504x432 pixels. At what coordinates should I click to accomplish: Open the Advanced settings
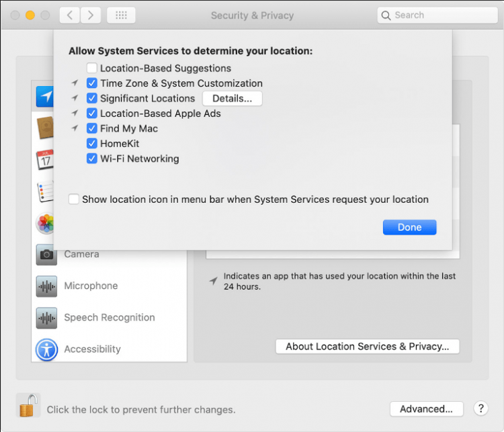427,409
